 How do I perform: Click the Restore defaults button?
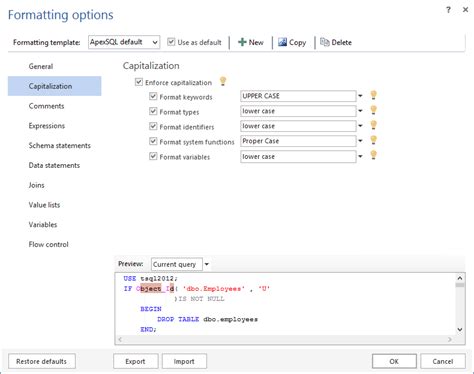tap(42, 361)
